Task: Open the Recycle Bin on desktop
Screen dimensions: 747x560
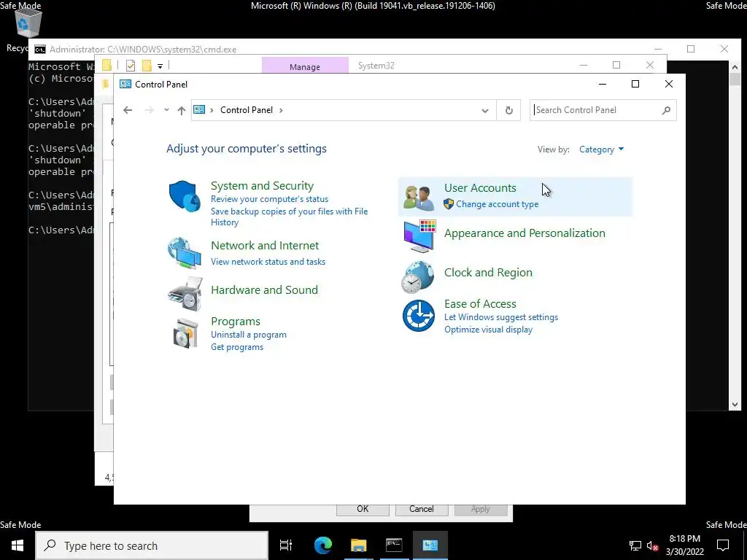Action: pyautogui.click(x=28, y=24)
